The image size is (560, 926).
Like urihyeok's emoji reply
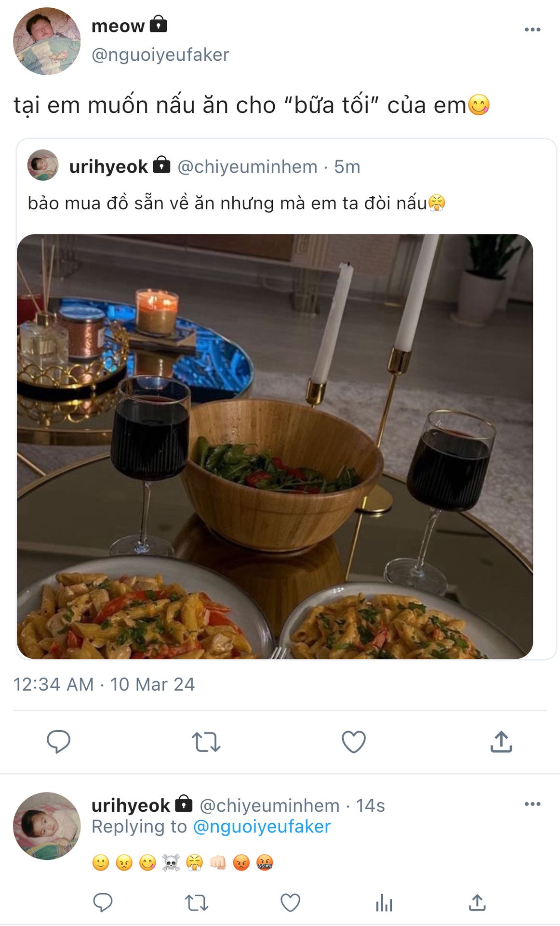pyautogui.click(x=290, y=902)
